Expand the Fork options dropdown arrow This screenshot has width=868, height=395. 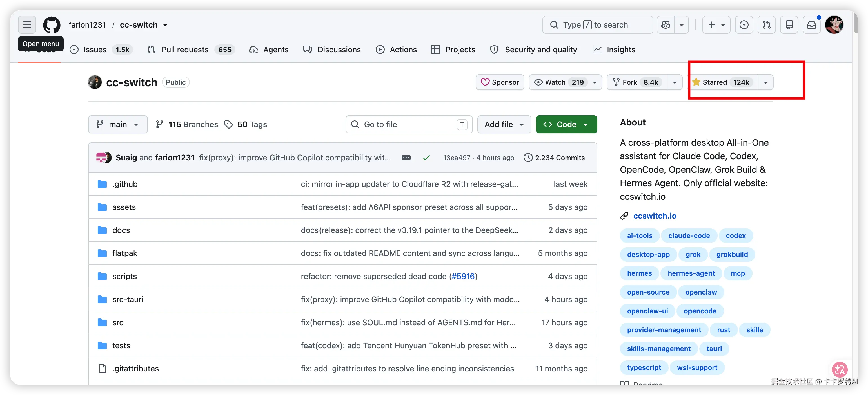pos(675,82)
